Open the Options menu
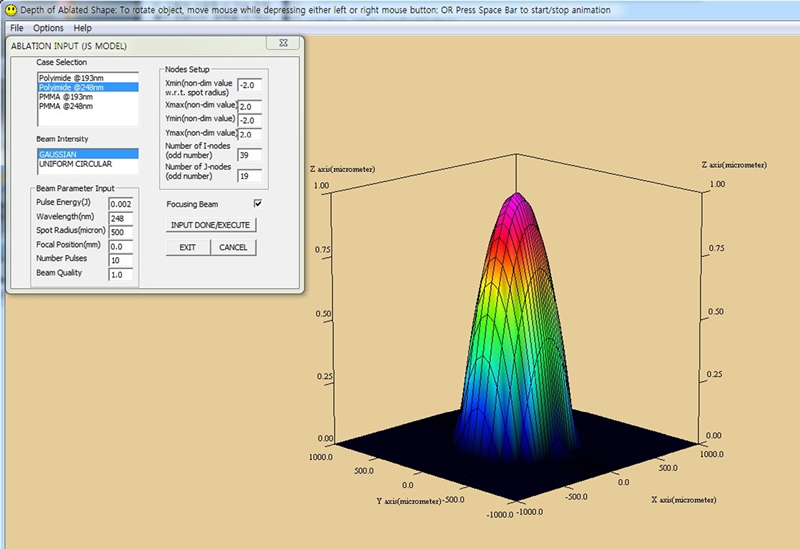 48,28
